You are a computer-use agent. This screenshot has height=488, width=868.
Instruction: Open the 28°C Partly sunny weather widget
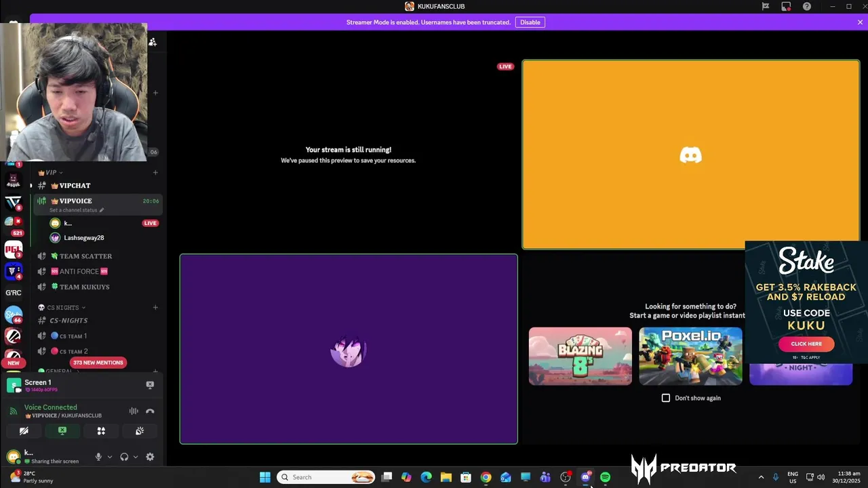pos(31,477)
